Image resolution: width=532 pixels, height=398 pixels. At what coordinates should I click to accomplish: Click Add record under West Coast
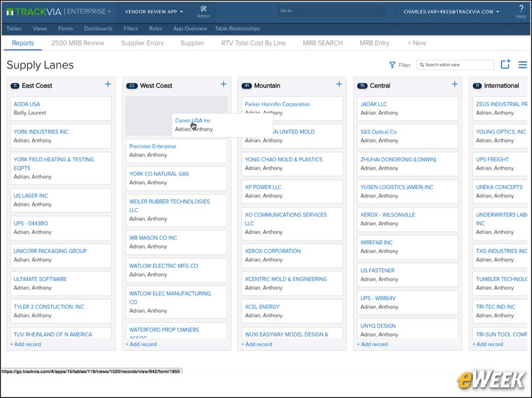click(x=141, y=344)
